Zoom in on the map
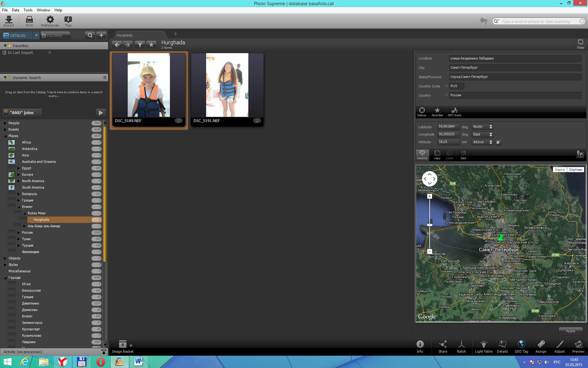This screenshot has height=368, width=588. 430,196
